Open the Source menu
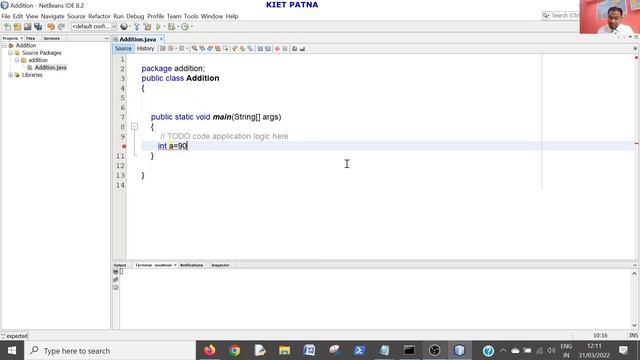The image size is (640, 360). (76, 16)
